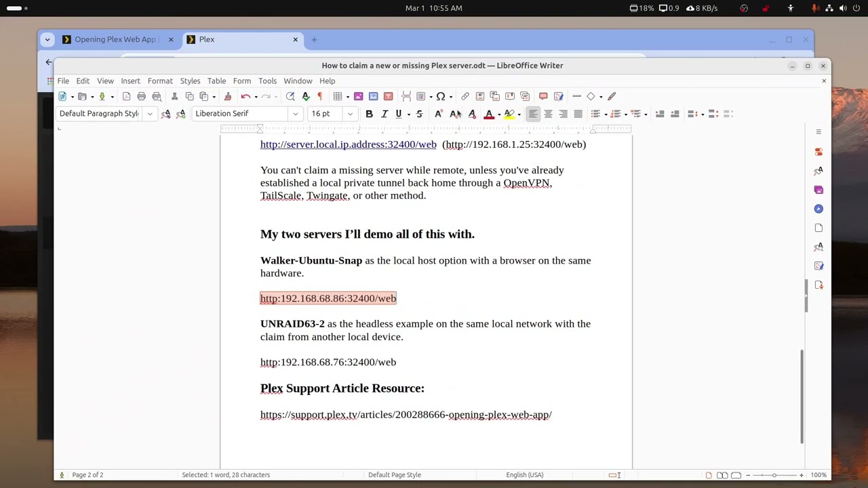Toggle italic formatting
The image size is (868, 488).
pos(384,114)
